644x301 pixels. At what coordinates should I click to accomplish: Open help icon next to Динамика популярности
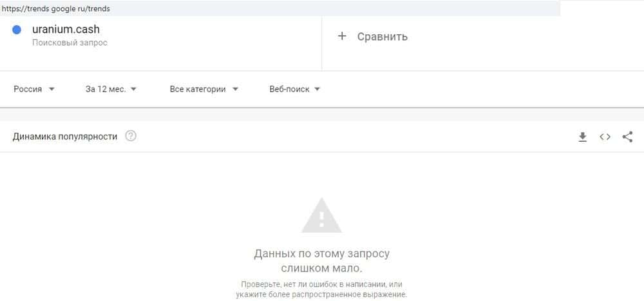(131, 136)
